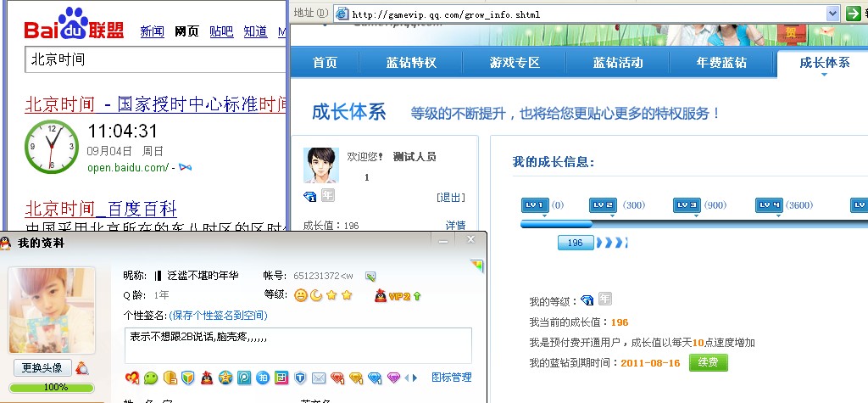Click the gold shield icon with number 3

(170, 378)
